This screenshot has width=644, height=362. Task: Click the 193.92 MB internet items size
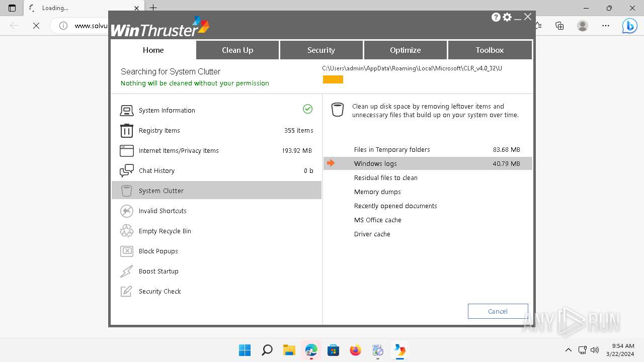point(297,151)
